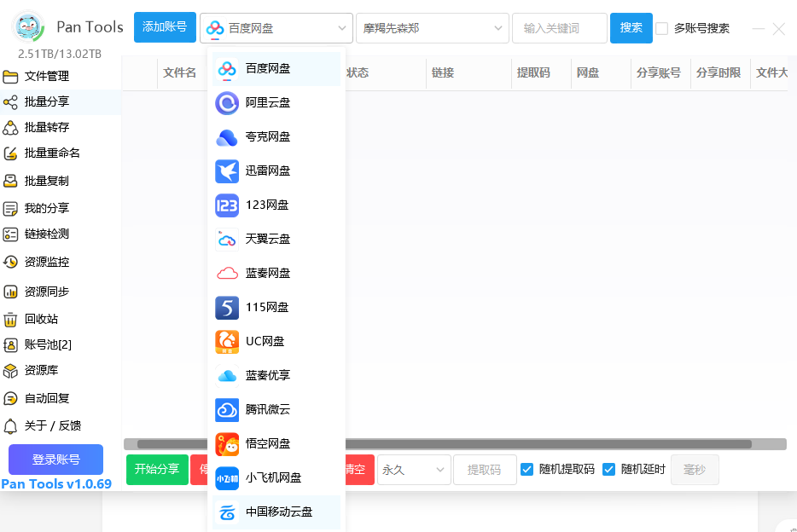Click the 提取码 input field
Screen dimensions: 797x532
[x=485, y=470]
